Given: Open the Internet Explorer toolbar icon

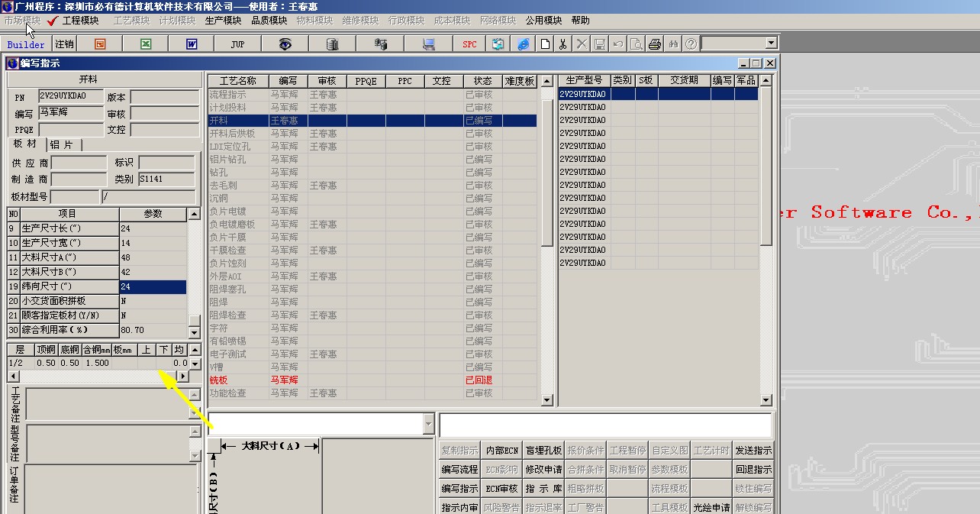Looking at the screenshot, I should coord(523,44).
